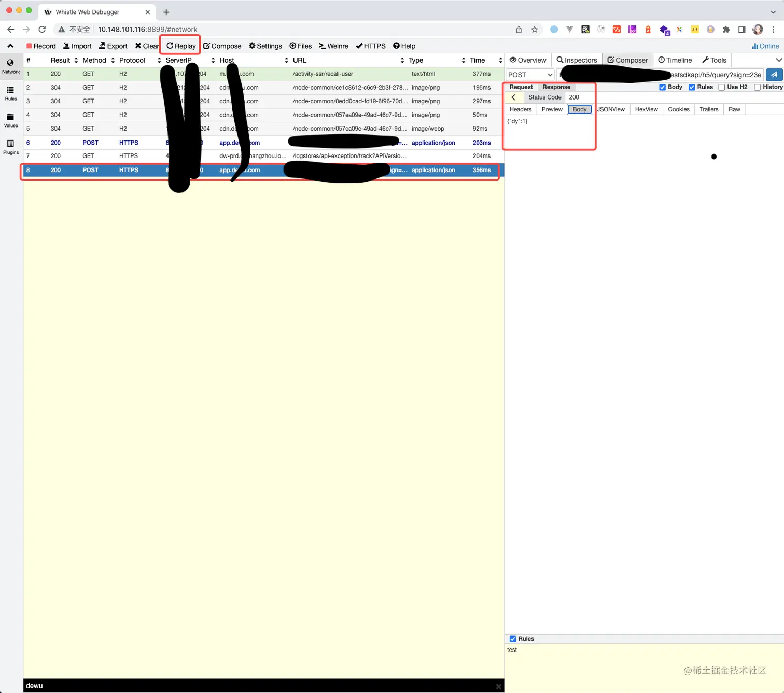Export the captured sessions
This screenshot has height=693, width=784.
coord(113,46)
